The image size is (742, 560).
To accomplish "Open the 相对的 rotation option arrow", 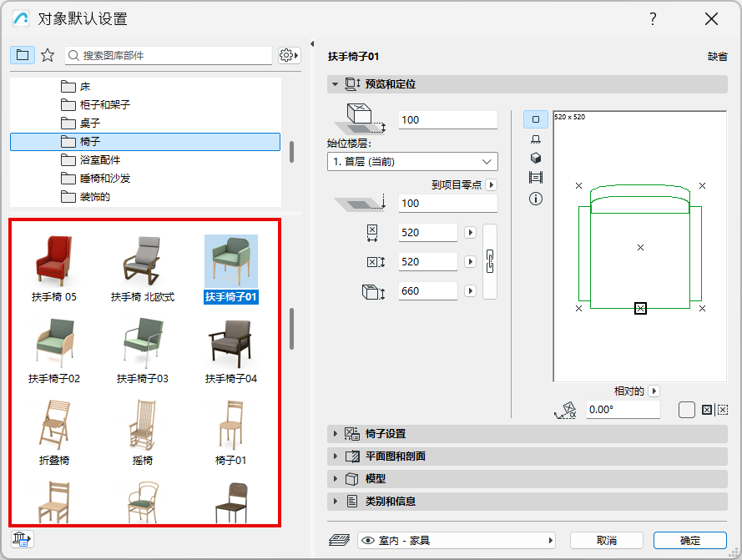I will [x=654, y=391].
